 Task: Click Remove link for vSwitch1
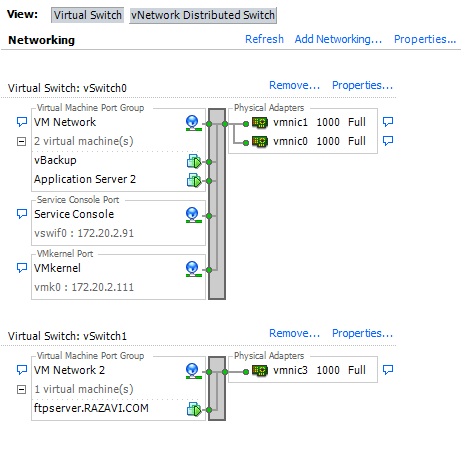(x=294, y=333)
